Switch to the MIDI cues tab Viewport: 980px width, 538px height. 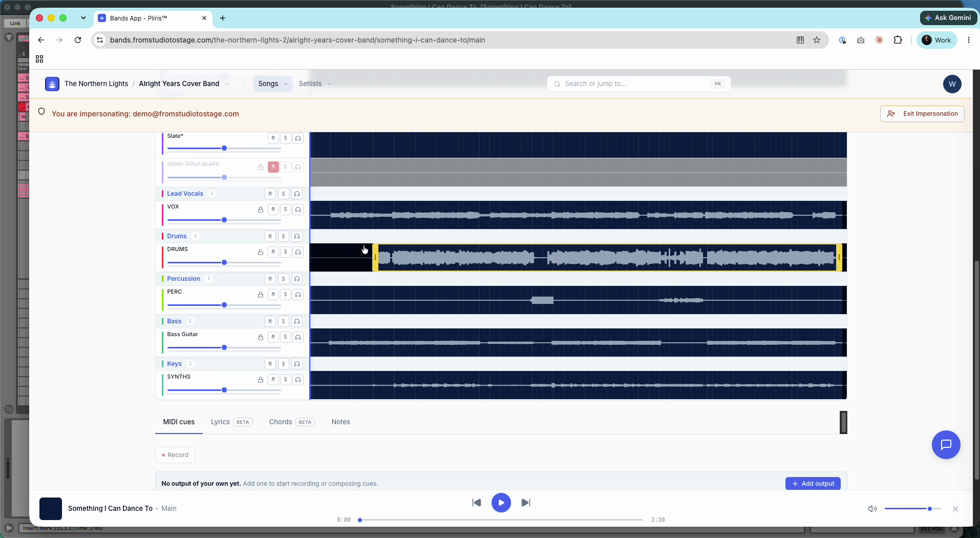[179, 422]
